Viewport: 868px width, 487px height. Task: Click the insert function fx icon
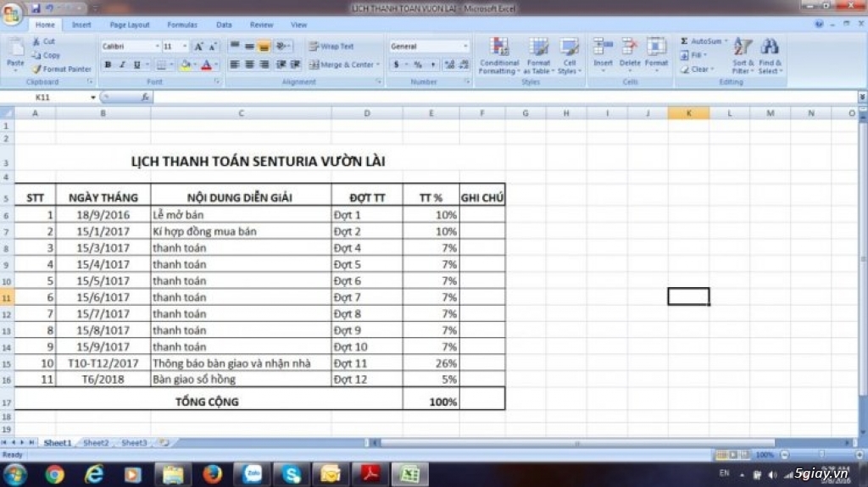(x=145, y=97)
